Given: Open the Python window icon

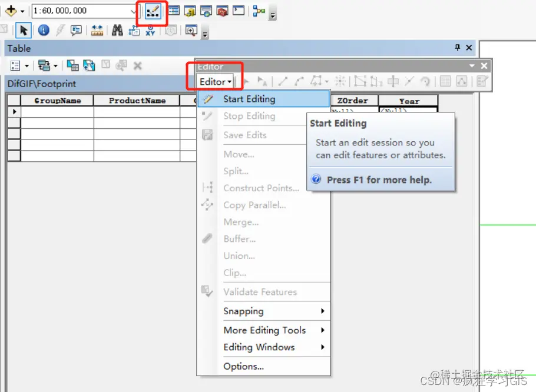Looking at the screenshot, I should [x=239, y=11].
